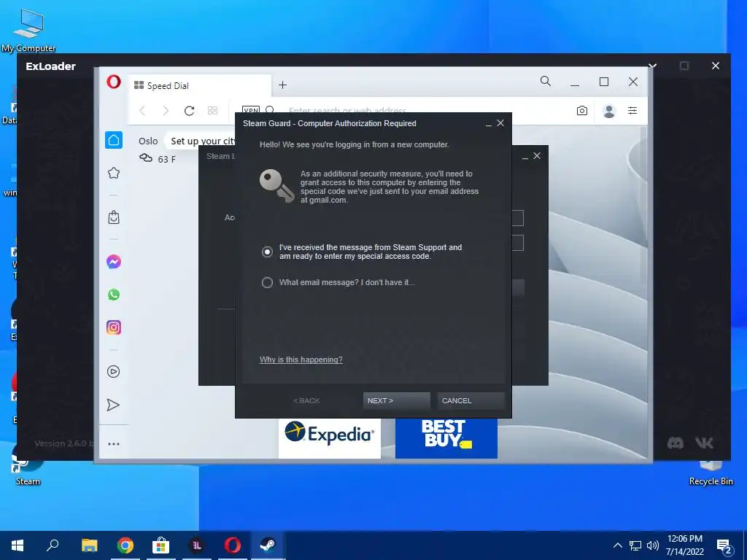Open File Explorer from taskbar
747x560 pixels.
pos(89,545)
